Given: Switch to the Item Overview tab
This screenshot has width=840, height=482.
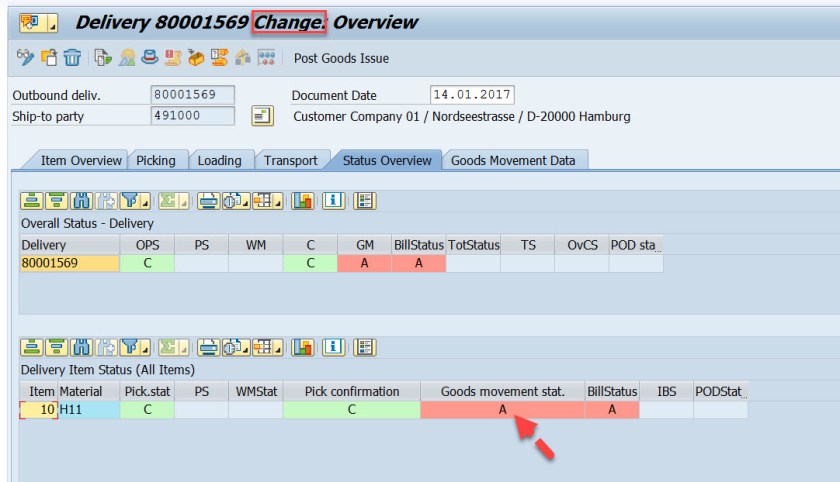Looking at the screenshot, I should (x=81, y=160).
